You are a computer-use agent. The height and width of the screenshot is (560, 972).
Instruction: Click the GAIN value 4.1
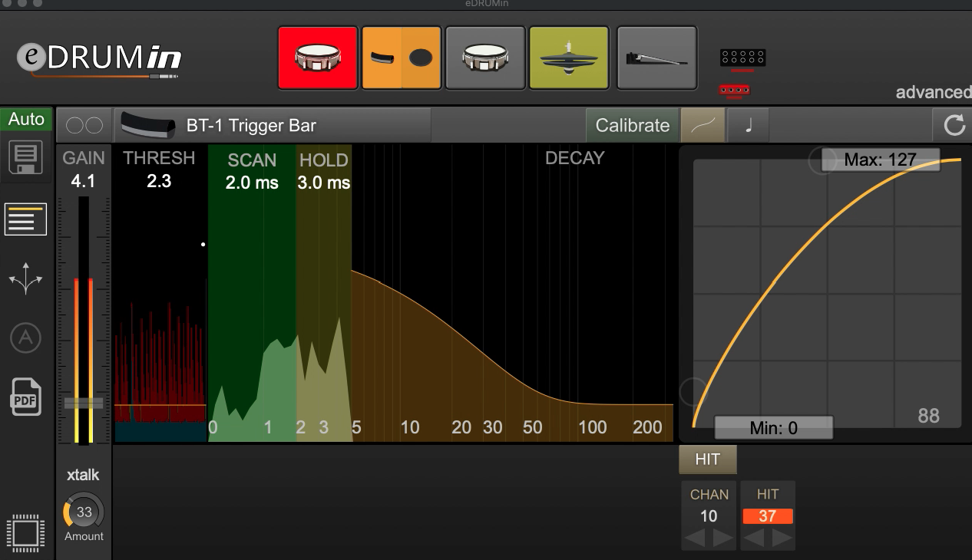tap(83, 182)
